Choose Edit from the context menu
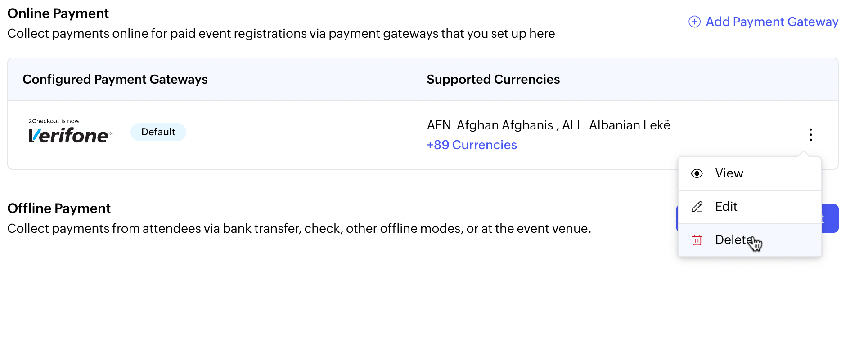Screen dimensions: 868x337 point(726,207)
